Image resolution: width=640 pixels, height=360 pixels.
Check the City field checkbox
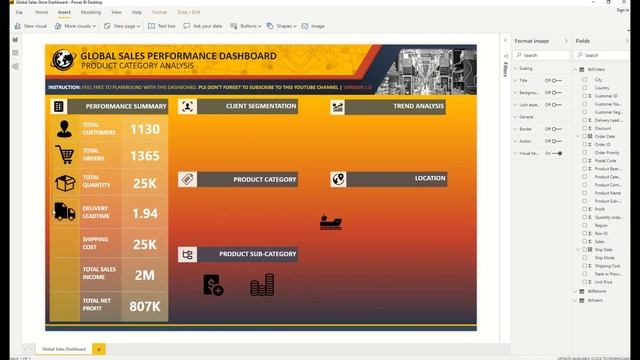(584, 80)
